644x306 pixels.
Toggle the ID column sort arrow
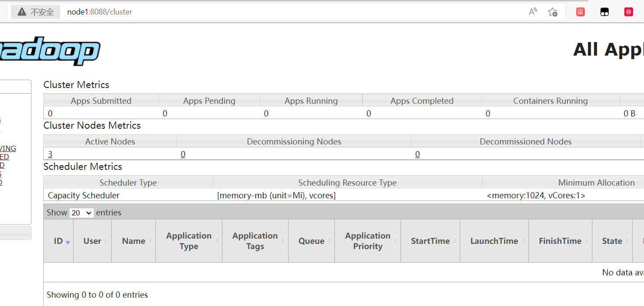67,242
